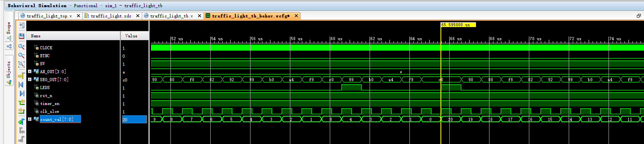This screenshot has width=644, height=144.
Task: Select the clk_slow signal
Action: (x=49, y=111)
